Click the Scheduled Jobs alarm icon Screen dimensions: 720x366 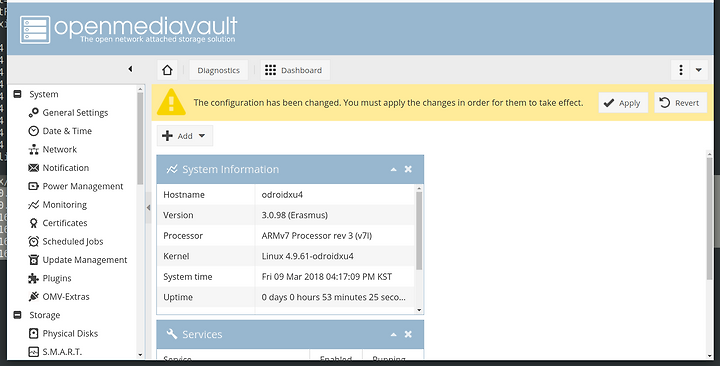[34, 241]
